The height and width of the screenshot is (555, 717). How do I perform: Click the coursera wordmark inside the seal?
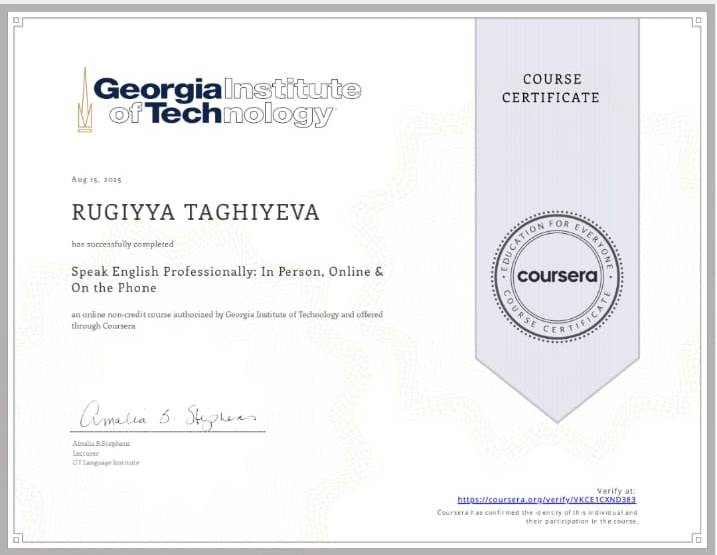click(x=556, y=275)
